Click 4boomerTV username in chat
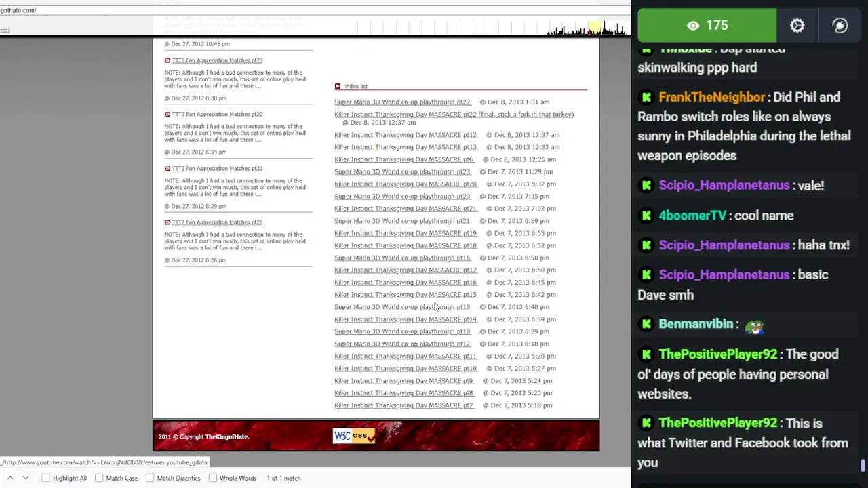This screenshot has height=488, width=868. [x=692, y=216]
